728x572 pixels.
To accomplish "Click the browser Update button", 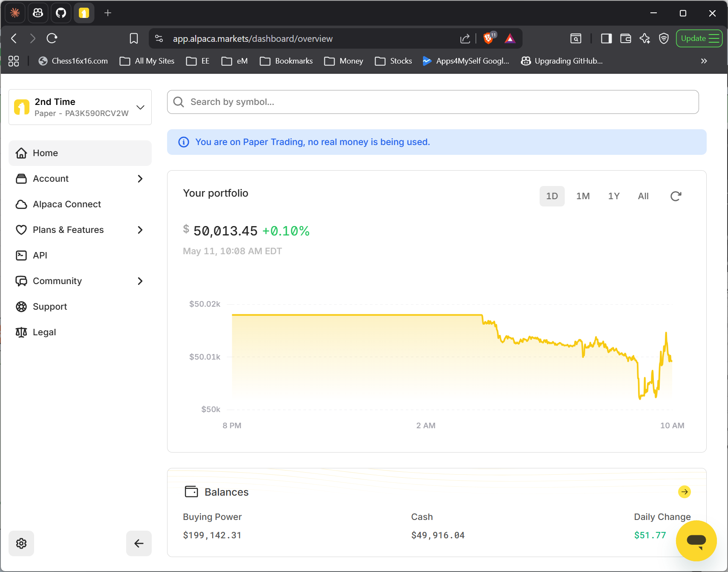I will (699, 38).
